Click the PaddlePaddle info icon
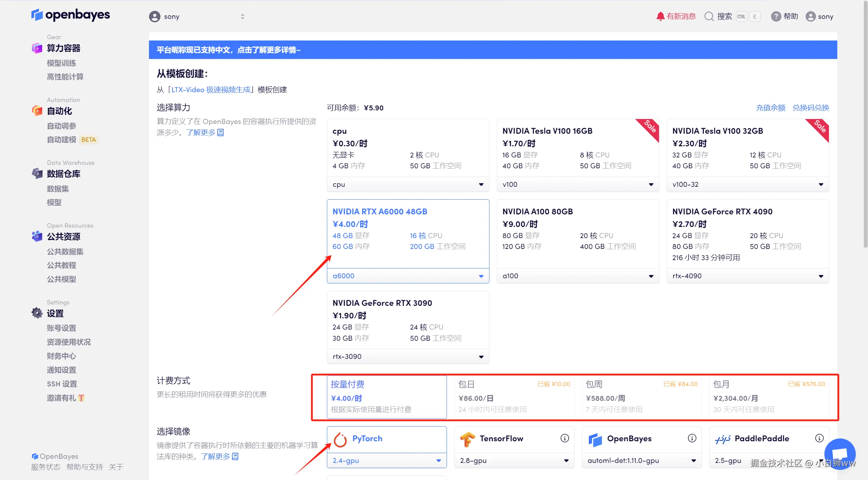The image size is (868, 480). [819, 438]
